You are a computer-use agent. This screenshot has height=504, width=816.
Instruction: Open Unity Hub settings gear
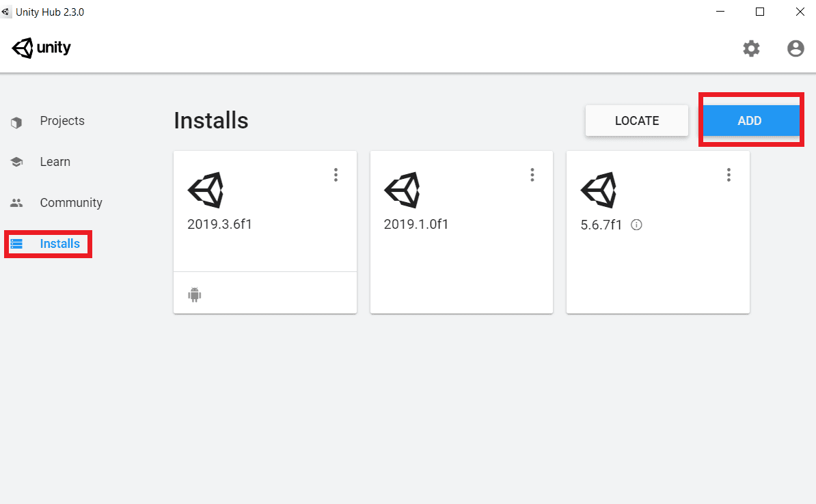(751, 48)
